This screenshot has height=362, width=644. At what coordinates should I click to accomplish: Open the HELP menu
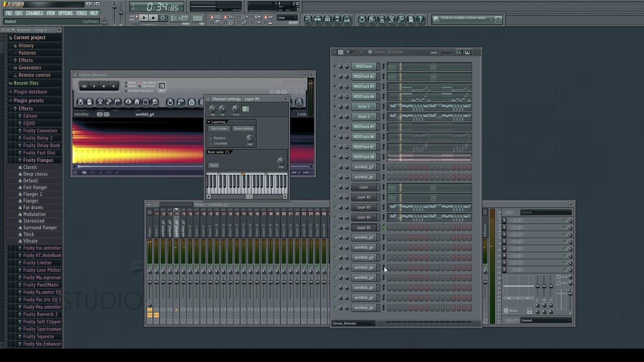pos(94,13)
